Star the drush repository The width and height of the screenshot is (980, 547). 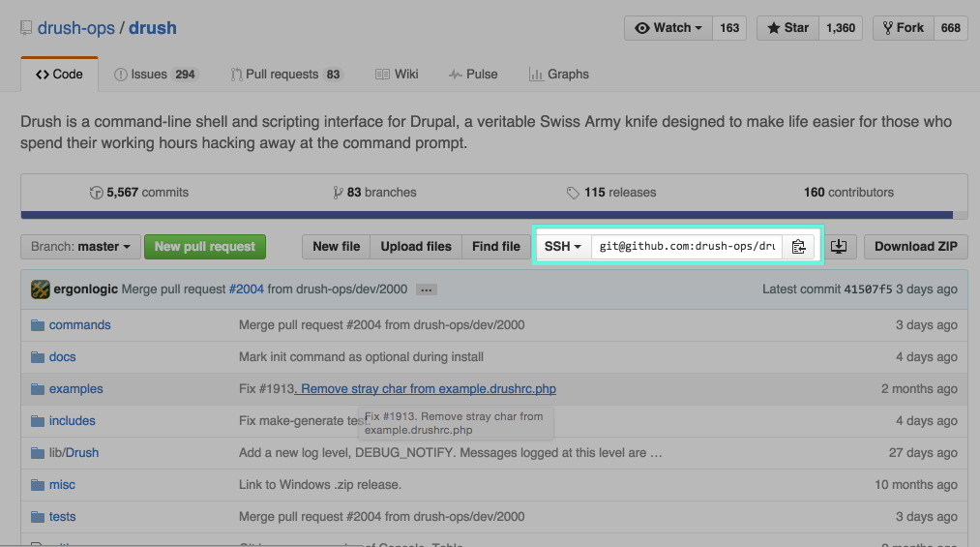coord(787,28)
